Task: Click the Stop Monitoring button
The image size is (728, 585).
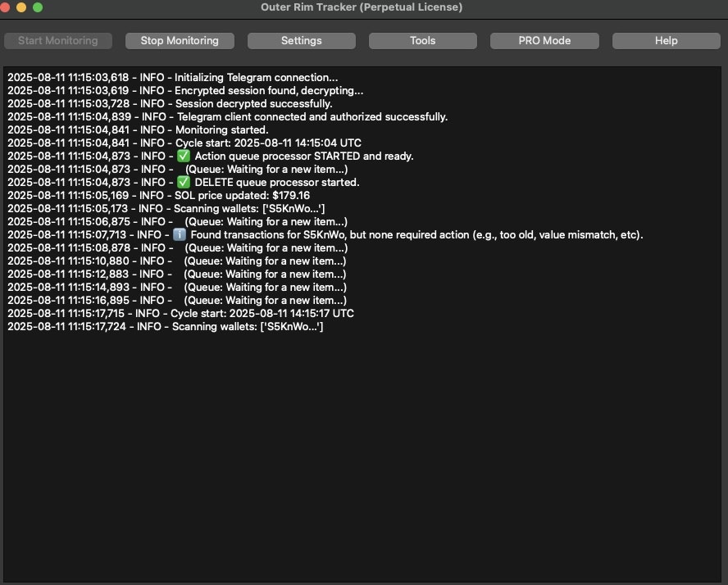Action: coord(180,41)
